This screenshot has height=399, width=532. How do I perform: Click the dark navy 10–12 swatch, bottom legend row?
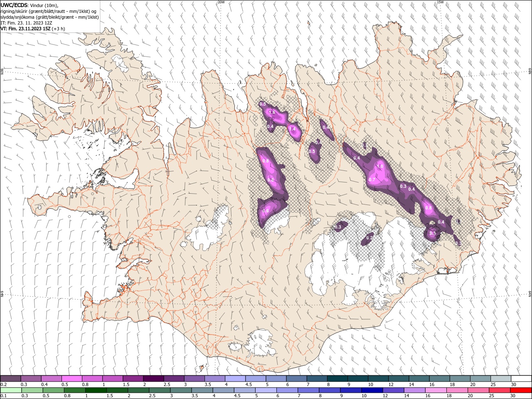(x=372, y=390)
